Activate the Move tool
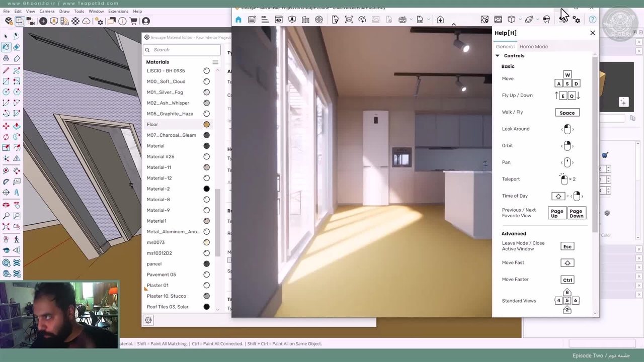The height and width of the screenshot is (362, 644). (6, 126)
